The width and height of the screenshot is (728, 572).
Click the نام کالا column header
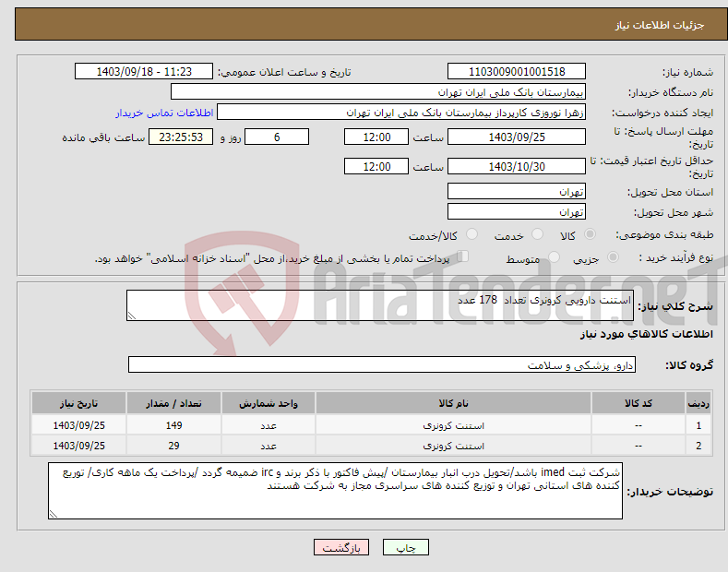(x=453, y=403)
